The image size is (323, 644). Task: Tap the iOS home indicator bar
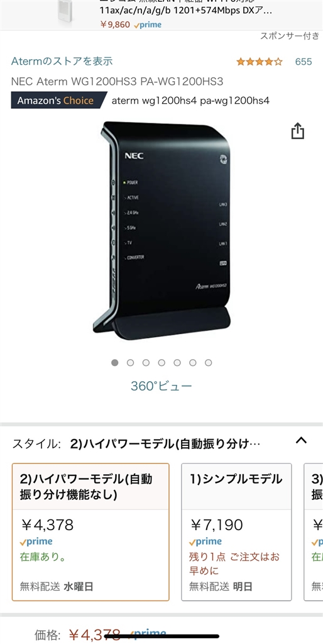tap(161, 636)
